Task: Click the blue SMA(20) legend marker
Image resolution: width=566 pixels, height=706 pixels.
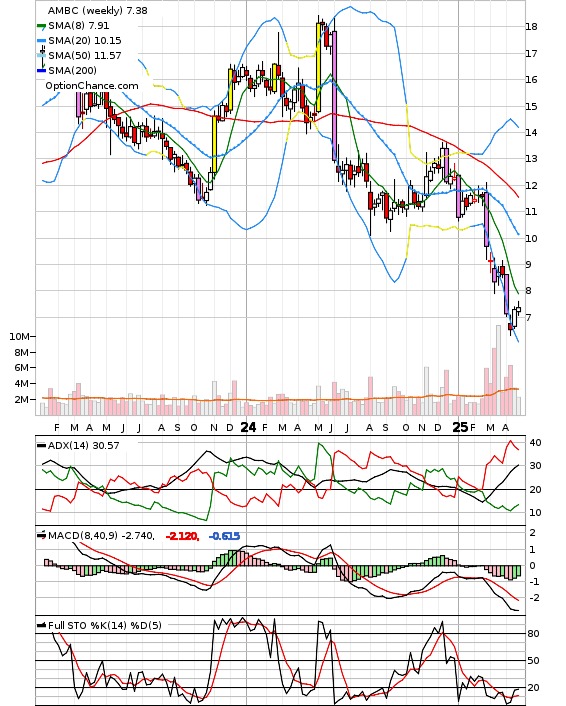Action: pyautogui.click(x=41, y=41)
